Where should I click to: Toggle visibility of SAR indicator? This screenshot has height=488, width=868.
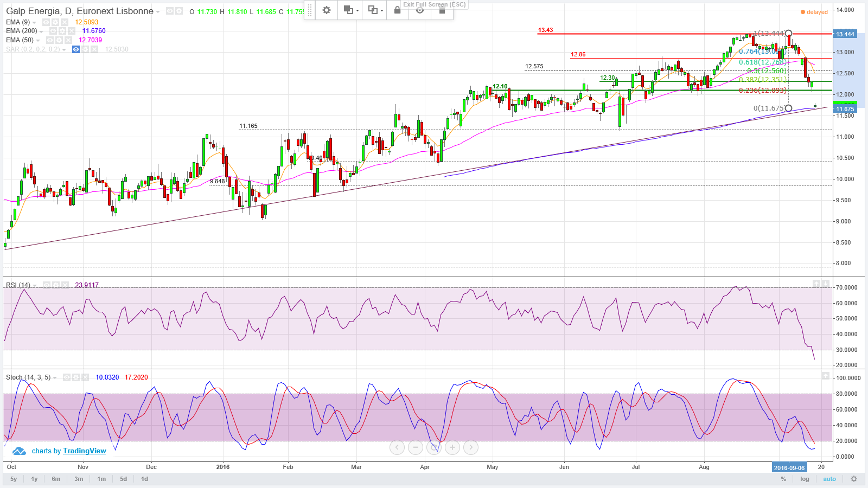coord(76,49)
